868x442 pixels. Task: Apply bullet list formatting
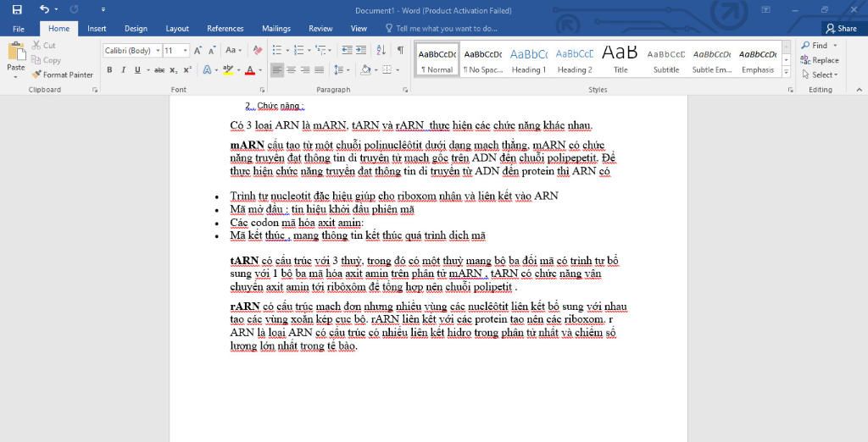278,50
